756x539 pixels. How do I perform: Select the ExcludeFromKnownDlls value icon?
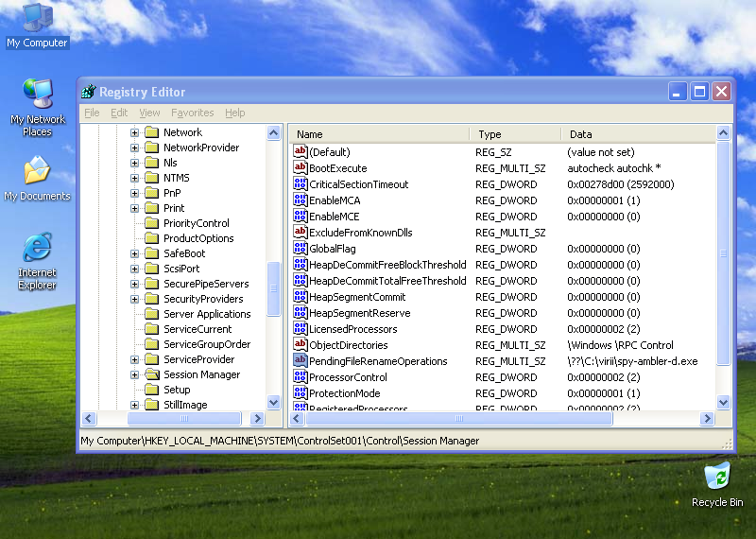pyautogui.click(x=300, y=232)
